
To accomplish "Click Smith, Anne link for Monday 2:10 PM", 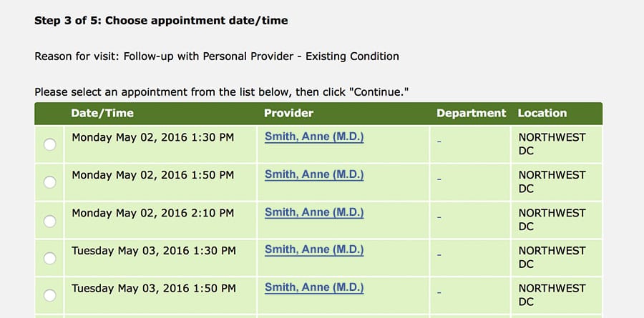I will 314,212.
